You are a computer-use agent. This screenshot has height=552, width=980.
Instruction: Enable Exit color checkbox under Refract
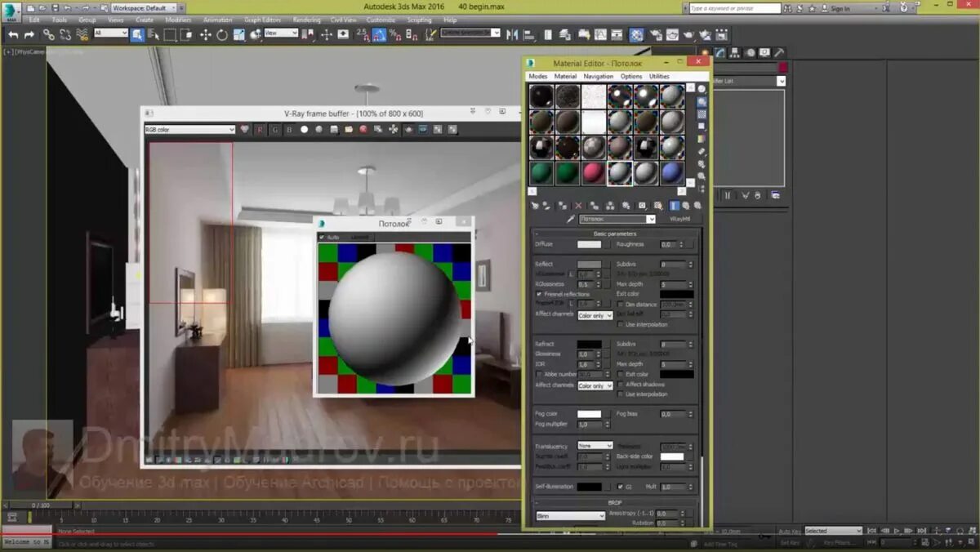(x=621, y=374)
